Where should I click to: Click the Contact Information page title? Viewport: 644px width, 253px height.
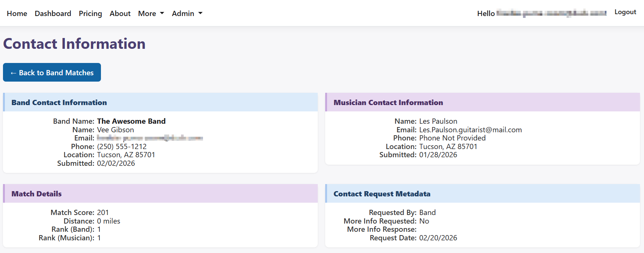click(x=74, y=44)
